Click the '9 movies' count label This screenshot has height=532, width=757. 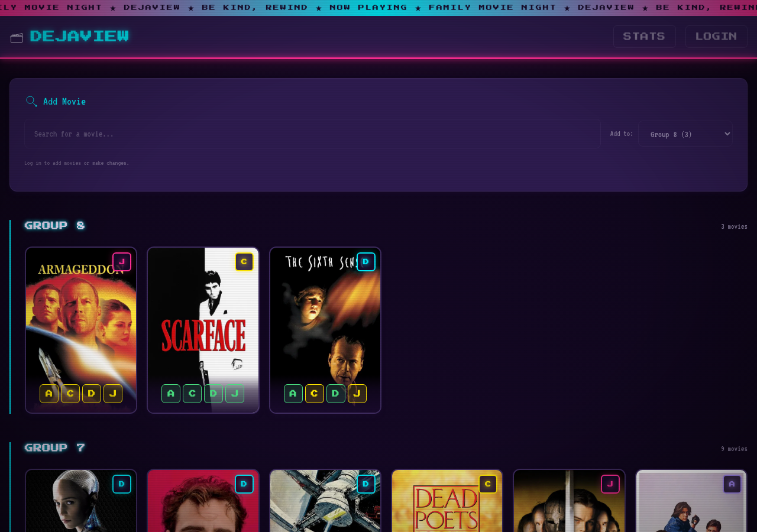[734, 449]
